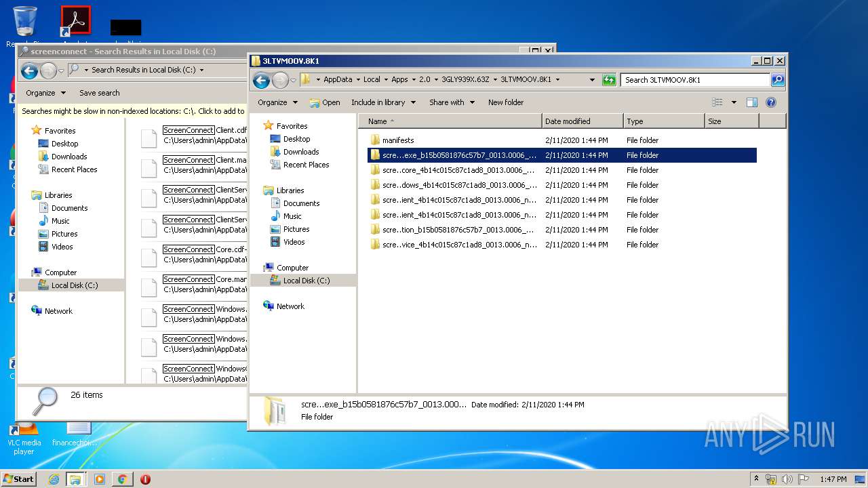Click Windows Explorer taskbar icon

pos(75,479)
